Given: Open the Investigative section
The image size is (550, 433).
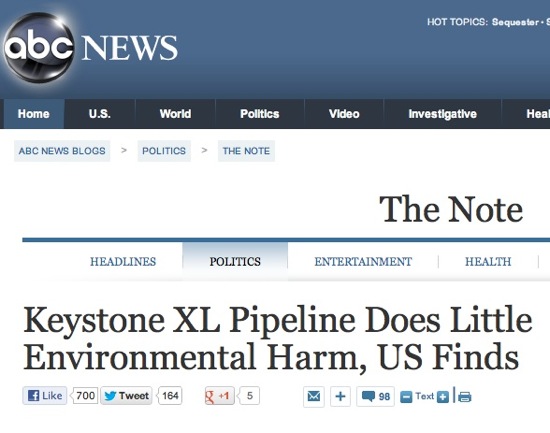Looking at the screenshot, I should [442, 114].
